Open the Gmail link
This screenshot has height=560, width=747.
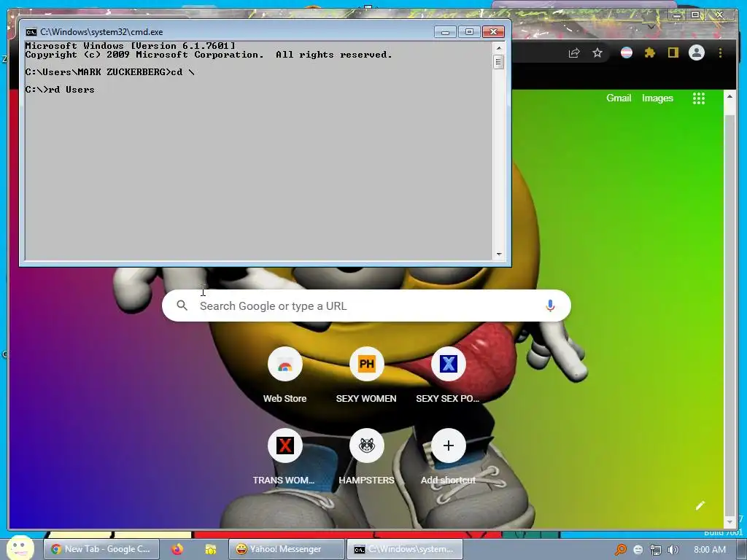click(619, 98)
